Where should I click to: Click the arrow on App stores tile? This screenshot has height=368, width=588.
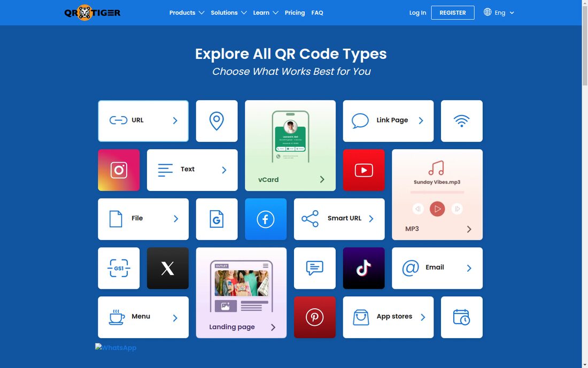(x=423, y=317)
